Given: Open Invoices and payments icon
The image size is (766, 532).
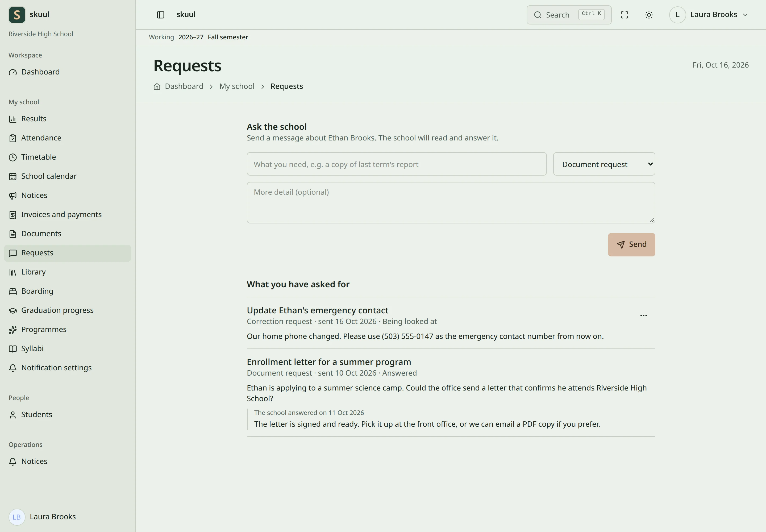Looking at the screenshot, I should pyautogui.click(x=13, y=215).
